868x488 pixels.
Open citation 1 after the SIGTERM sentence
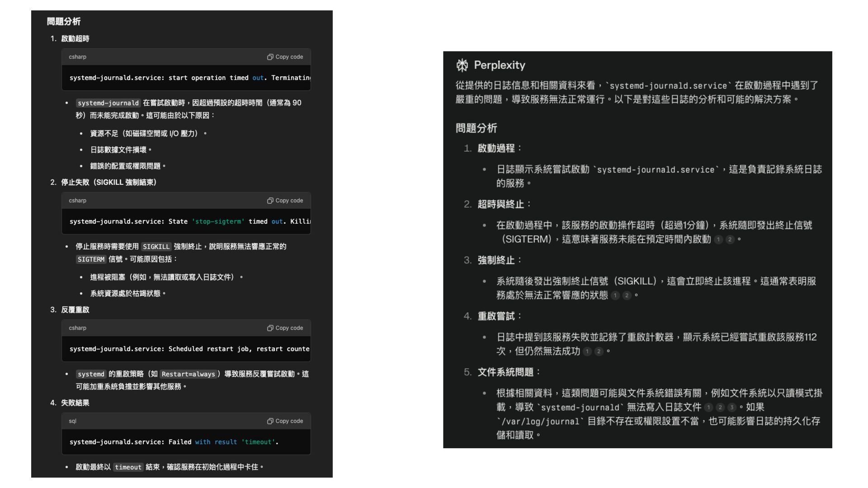pos(718,239)
